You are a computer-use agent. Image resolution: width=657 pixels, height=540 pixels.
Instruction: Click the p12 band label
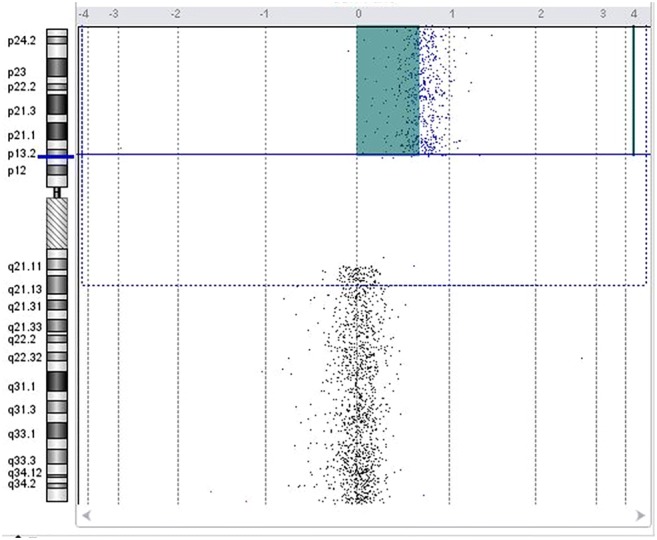pyautogui.click(x=15, y=171)
